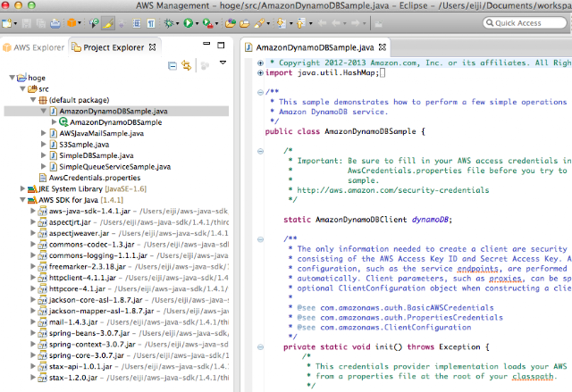Screen dimensions: 572x392
Task: Click the orange AWS cube toolbar icon
Action: pyautogui.click(x=71, y=23)
